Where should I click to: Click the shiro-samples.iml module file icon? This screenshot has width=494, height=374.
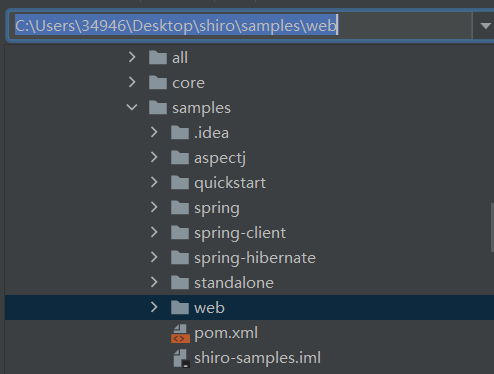tap(182, 358)
